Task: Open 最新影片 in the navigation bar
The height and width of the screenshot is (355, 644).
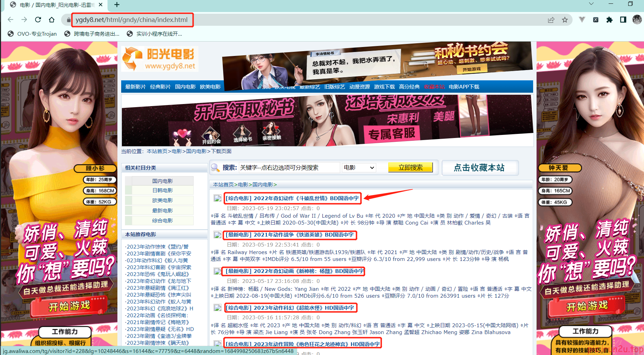Action: tap(135, 87)
